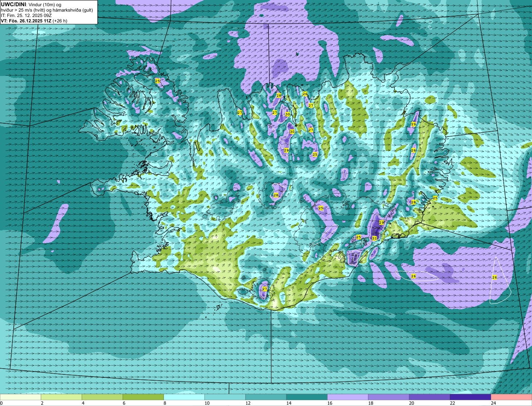
Task: Click the 6–8 m/s olive green legend swatch
Action: click(x=143, y=397)
